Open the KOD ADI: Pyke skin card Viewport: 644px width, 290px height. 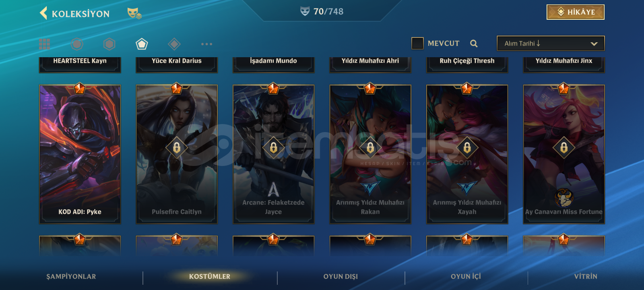pos(80,154)
